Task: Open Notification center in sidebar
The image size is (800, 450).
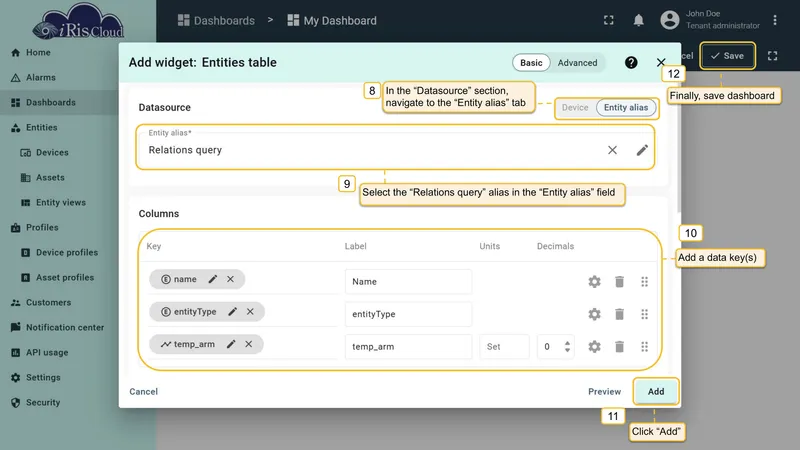Action: tap(57, 328)
